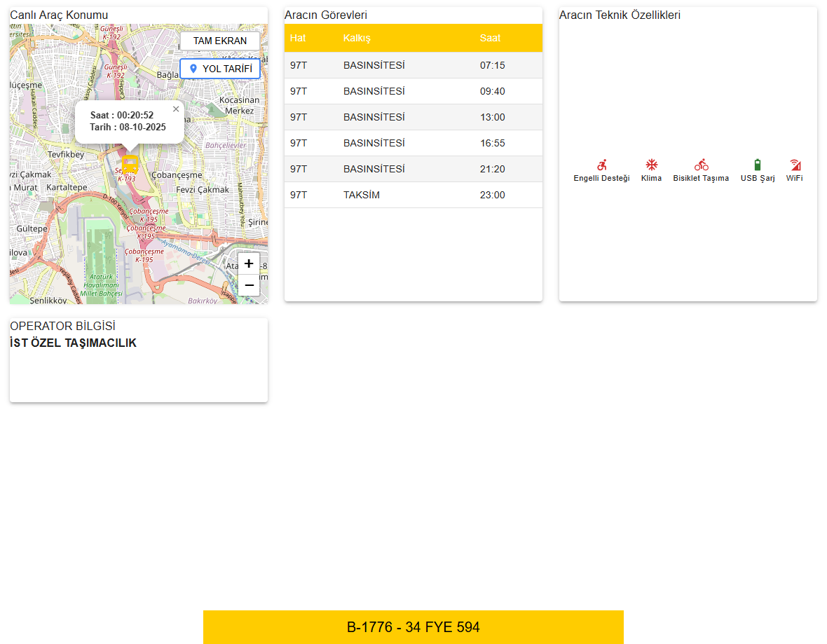Click the Klima snowflake icon
Image resolution: width=827 pixels, height=644 pixels.
click(651, 165)
